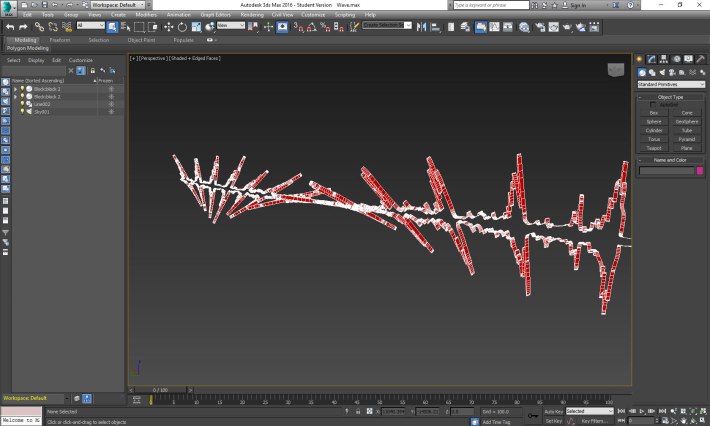Click the Rotate transform tool
Viewport: 710px width, 426px height.
click(x=183, y=27)
